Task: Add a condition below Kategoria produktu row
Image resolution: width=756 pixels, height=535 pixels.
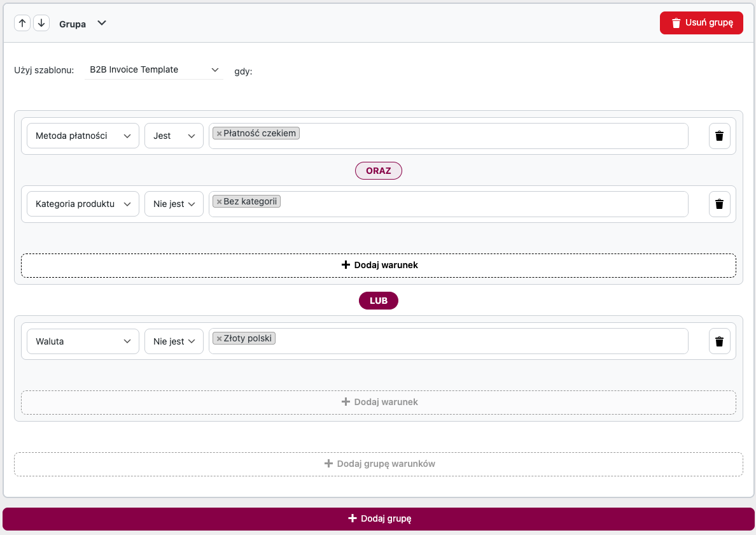Action: (379, 266)
